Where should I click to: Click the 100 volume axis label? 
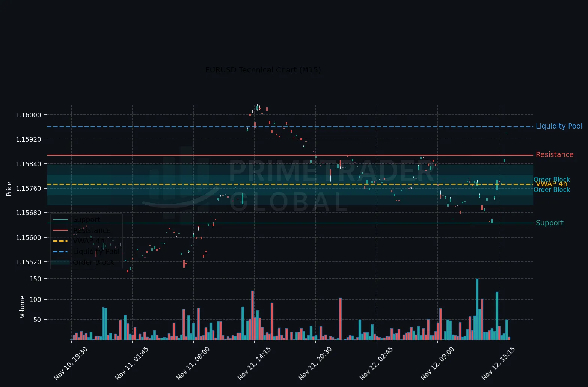pos(36,300)
